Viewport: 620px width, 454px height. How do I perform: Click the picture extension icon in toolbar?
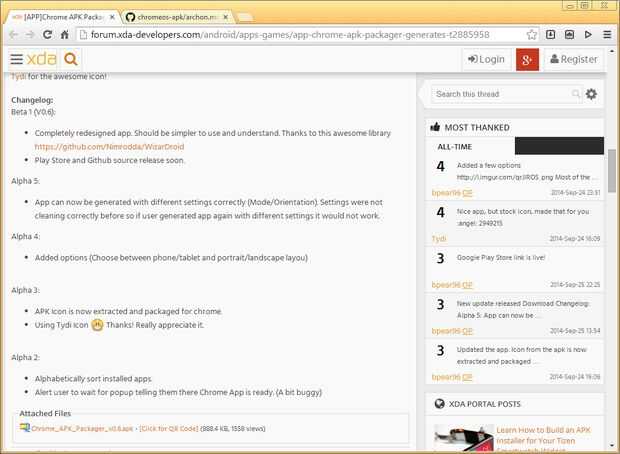(569, 35)
